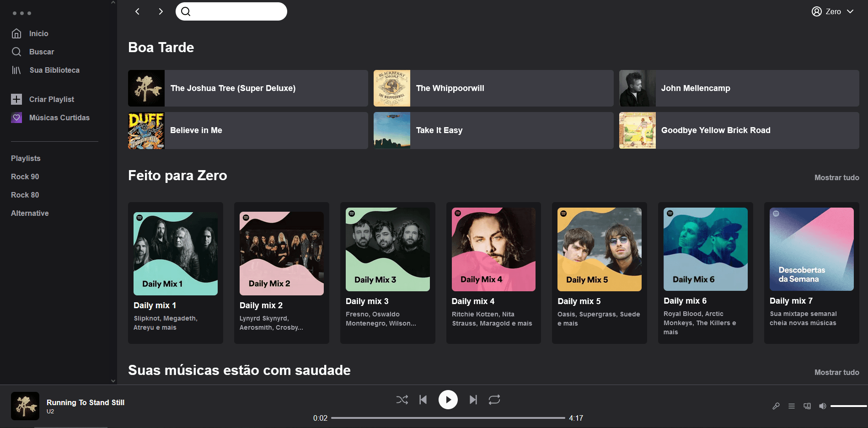Toggle shuffle playback
Screen dimensions: 868x428
click(x=402, y=400)
